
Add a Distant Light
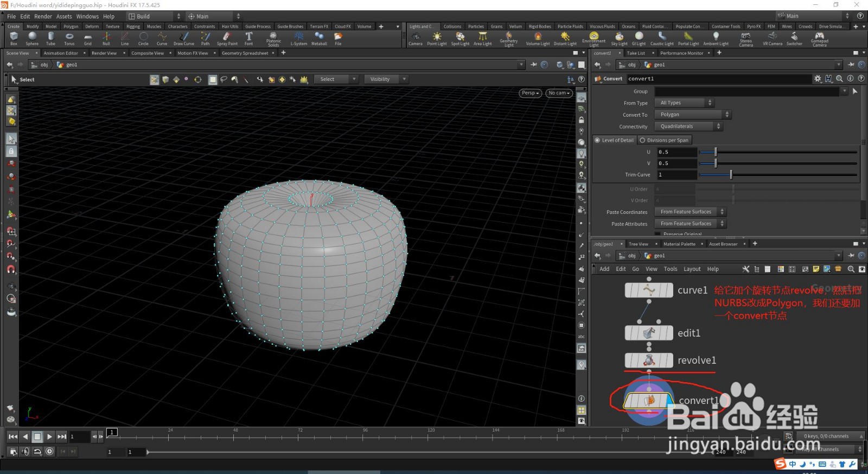[565, 39]
